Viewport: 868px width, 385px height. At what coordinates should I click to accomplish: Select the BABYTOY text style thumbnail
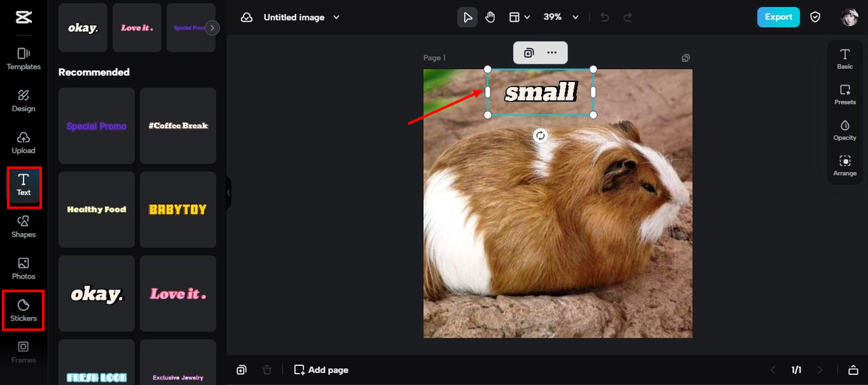[x=178, y=209]
